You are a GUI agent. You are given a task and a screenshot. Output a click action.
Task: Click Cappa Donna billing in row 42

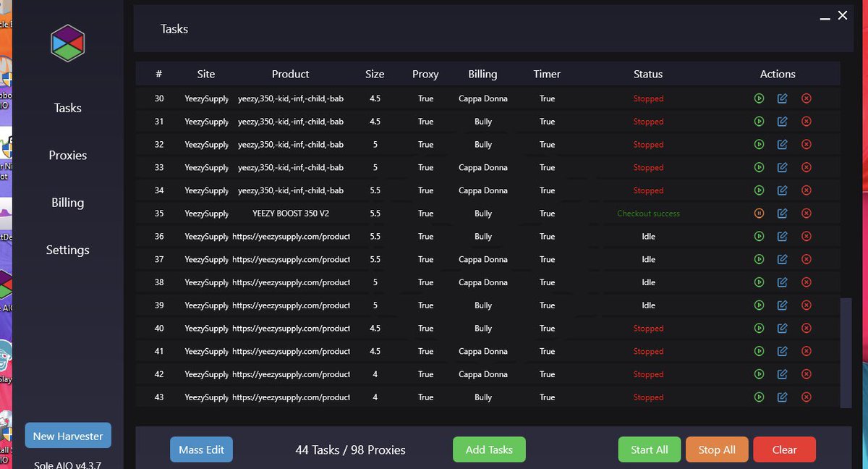[483, 374]
